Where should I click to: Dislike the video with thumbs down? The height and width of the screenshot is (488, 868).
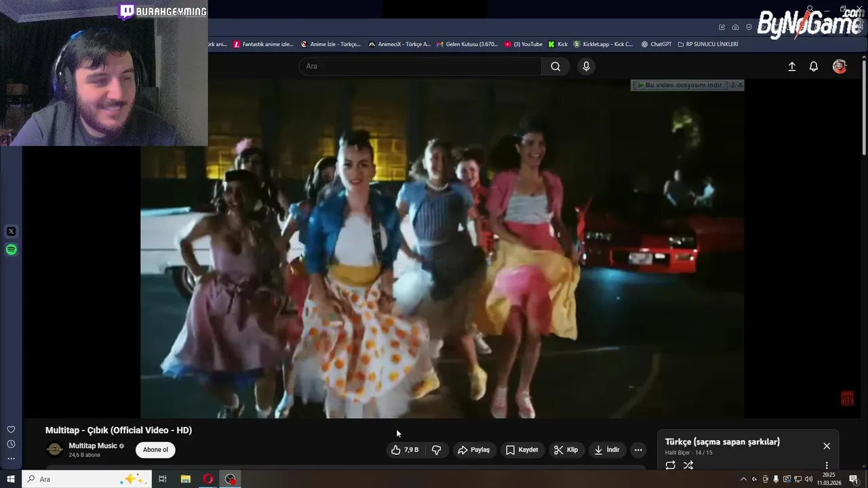point(437,450)
